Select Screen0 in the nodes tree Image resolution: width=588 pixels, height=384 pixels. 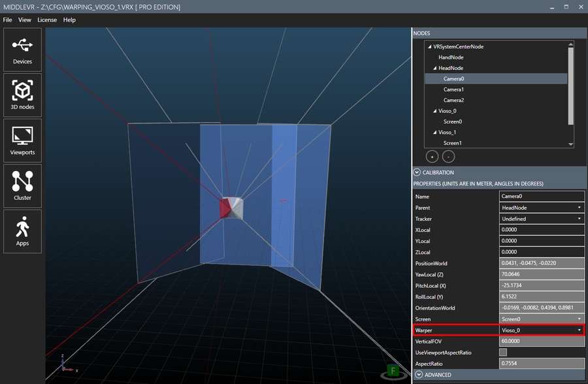(452, 121)
